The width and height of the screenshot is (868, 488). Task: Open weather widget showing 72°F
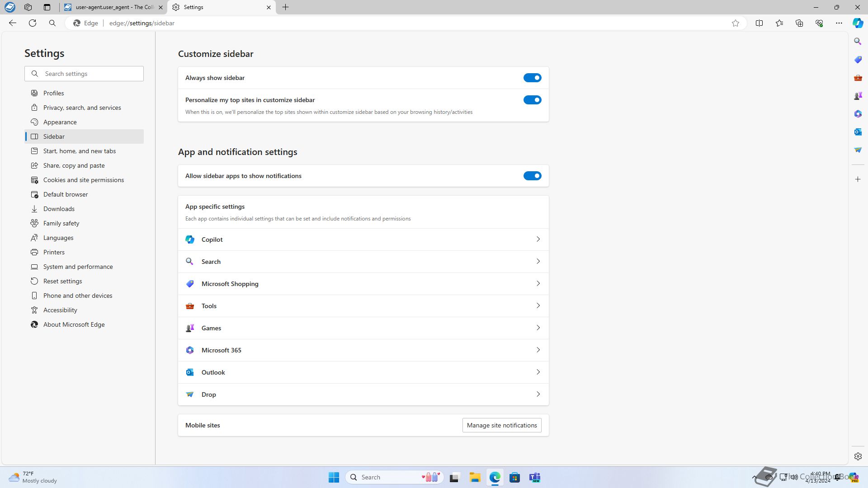(33, 477)
